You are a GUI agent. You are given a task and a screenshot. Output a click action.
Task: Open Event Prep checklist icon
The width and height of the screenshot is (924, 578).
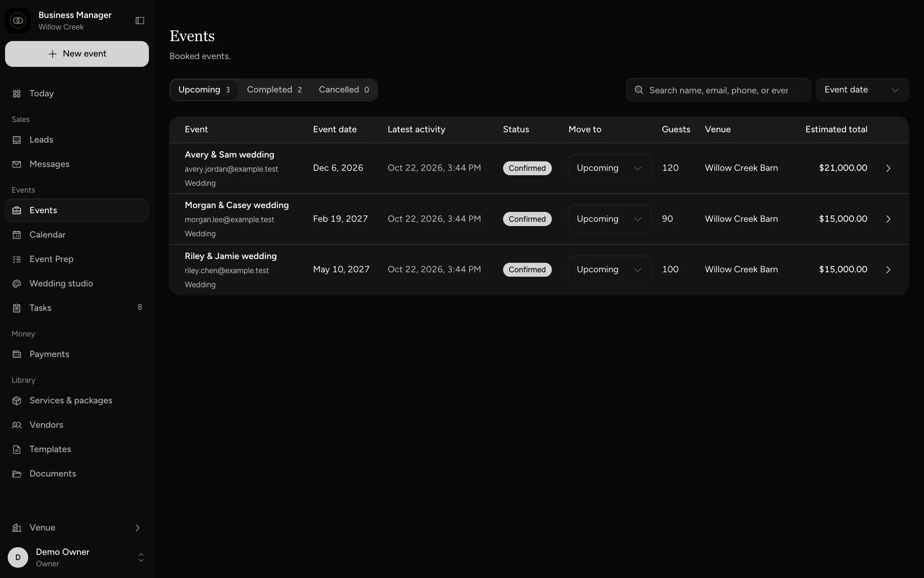[x=17, y=259]
